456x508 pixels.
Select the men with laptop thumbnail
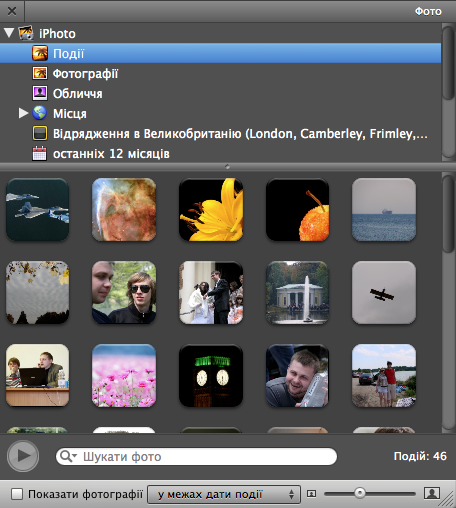click(x=38, y=375)
